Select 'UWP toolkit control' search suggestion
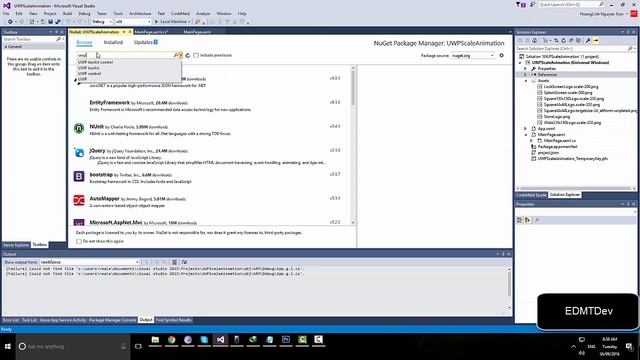640x360 pixels. [96, 62]
